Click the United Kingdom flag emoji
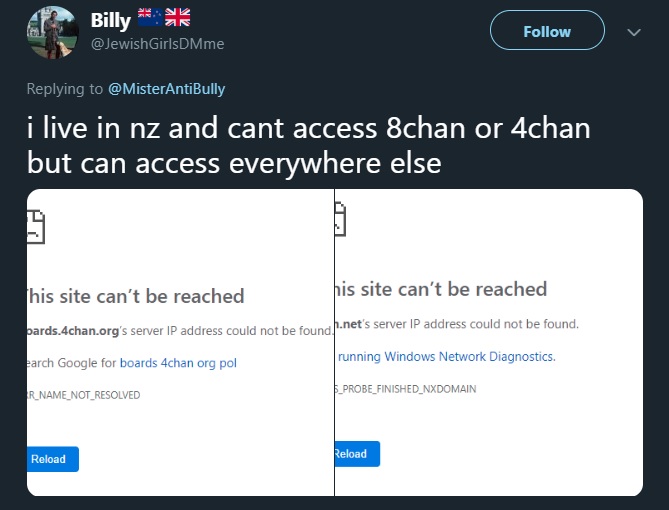 point(177,18)
